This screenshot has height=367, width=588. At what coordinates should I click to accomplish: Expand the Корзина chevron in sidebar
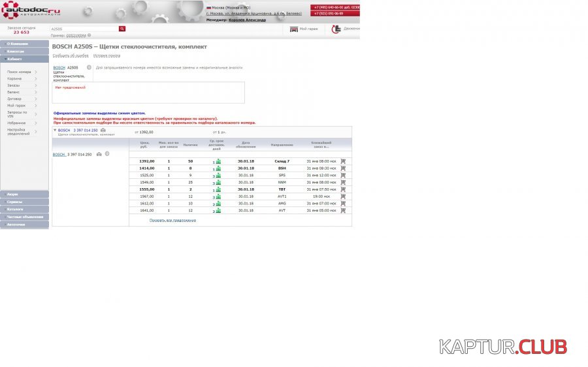(36, 79)
